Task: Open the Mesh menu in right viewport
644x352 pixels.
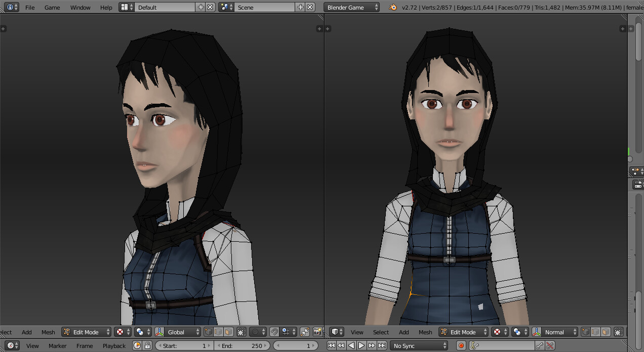Action: [x=425, y=332]
